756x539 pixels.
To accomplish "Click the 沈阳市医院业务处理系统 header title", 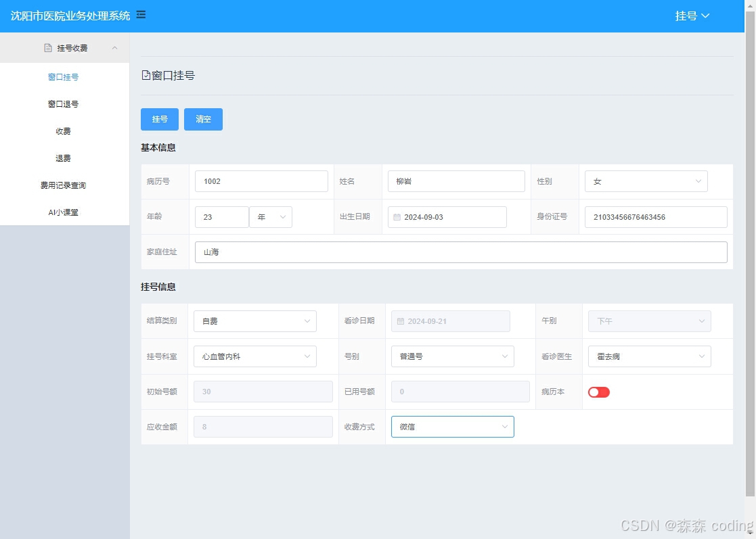I will [70, 16].
